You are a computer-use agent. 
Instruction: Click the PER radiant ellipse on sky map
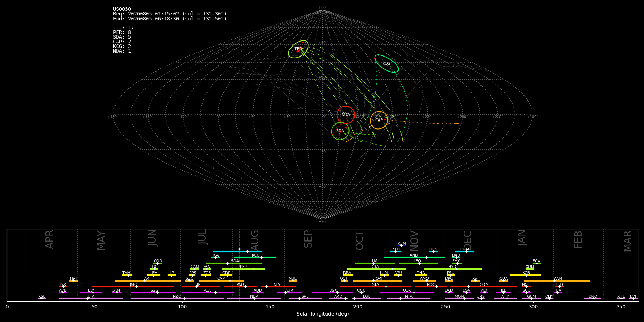pos(298,49)
